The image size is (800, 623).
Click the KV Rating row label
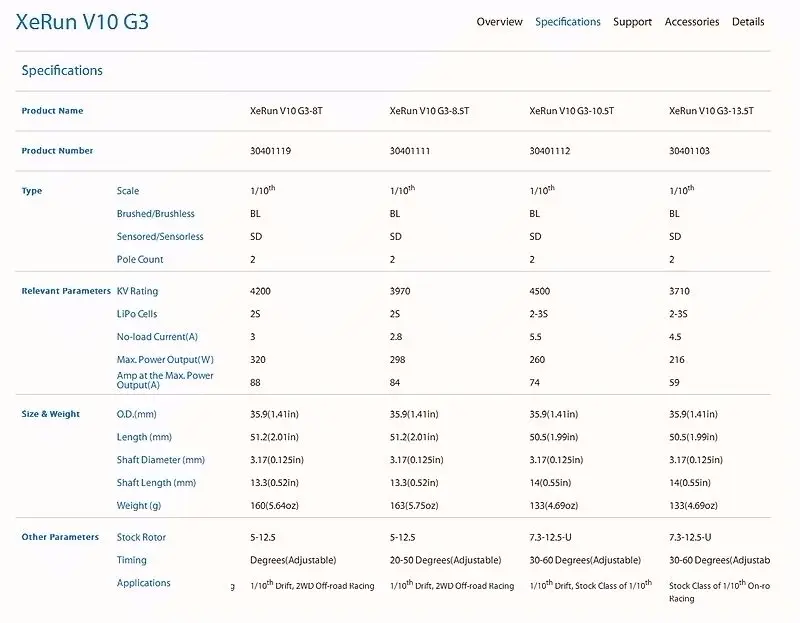click(x=137, y=291)
